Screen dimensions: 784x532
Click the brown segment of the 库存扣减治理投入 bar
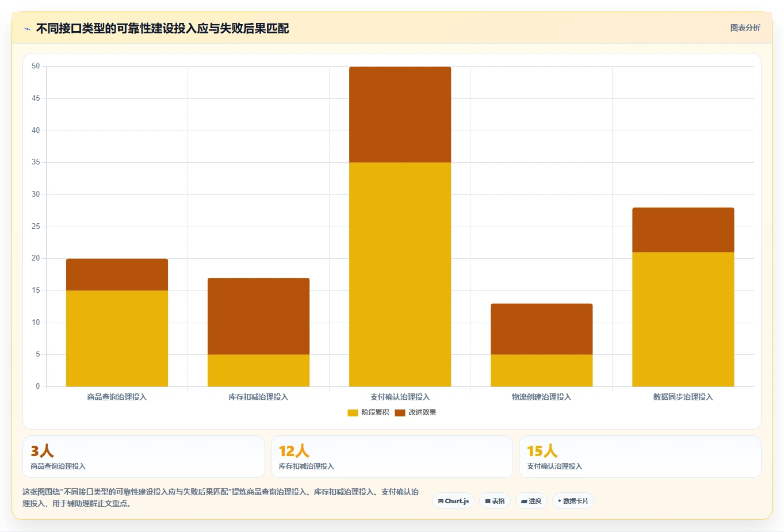[258, 316]
